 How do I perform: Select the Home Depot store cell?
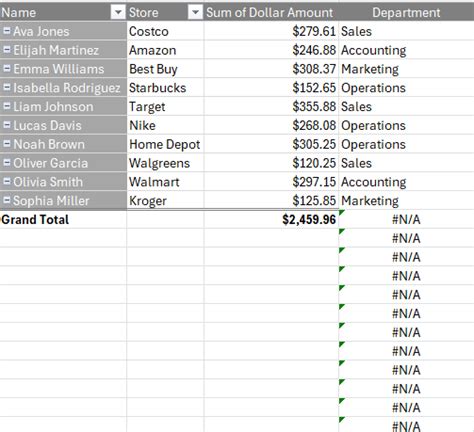(165, 144)
